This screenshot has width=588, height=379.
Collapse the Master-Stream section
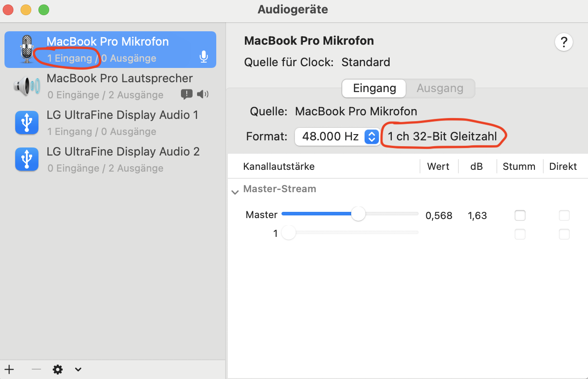pyautogui.click(x=235, y=192)
